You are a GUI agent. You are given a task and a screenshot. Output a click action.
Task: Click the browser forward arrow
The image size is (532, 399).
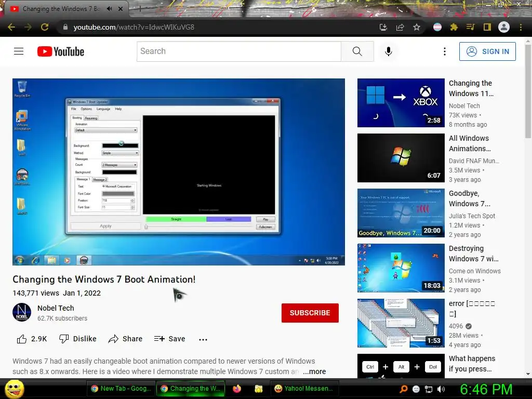[28, 27]
